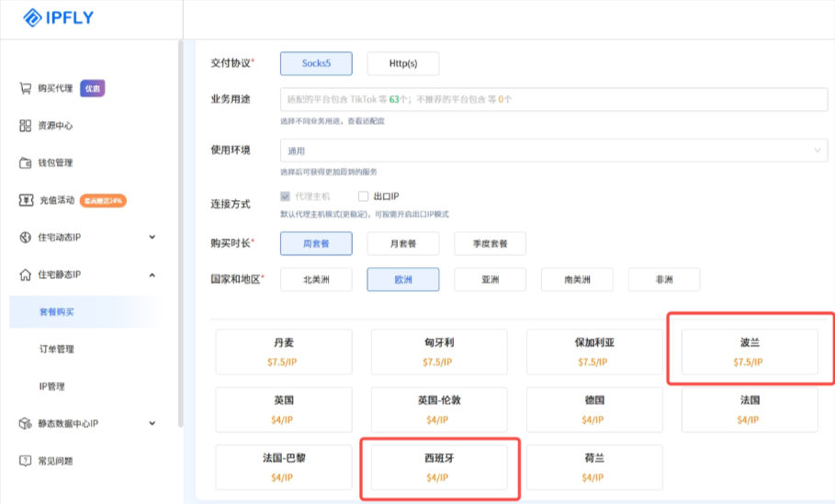Select the Http(s) protocol option
The image size is (835, 504).
click(x=403, y=63)
